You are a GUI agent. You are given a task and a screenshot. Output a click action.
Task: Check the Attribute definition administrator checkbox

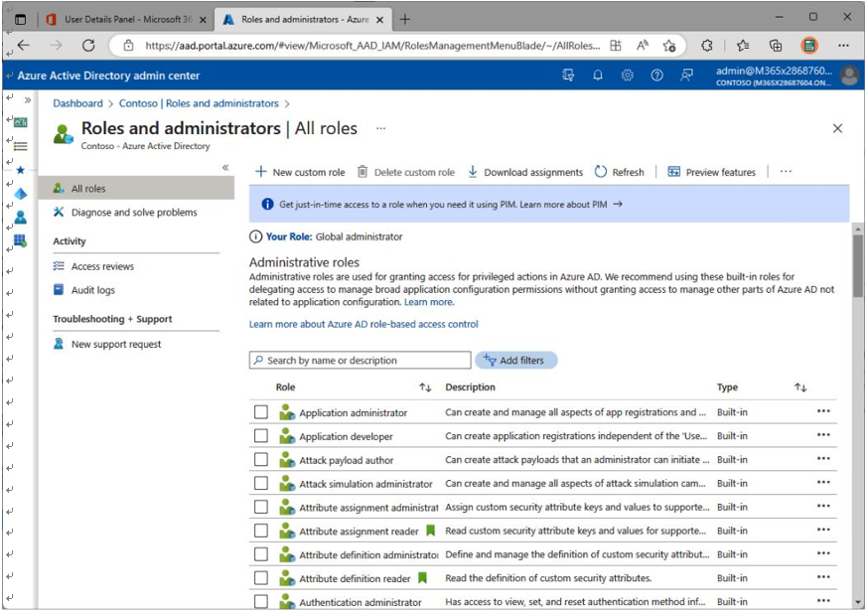(261, 554)
